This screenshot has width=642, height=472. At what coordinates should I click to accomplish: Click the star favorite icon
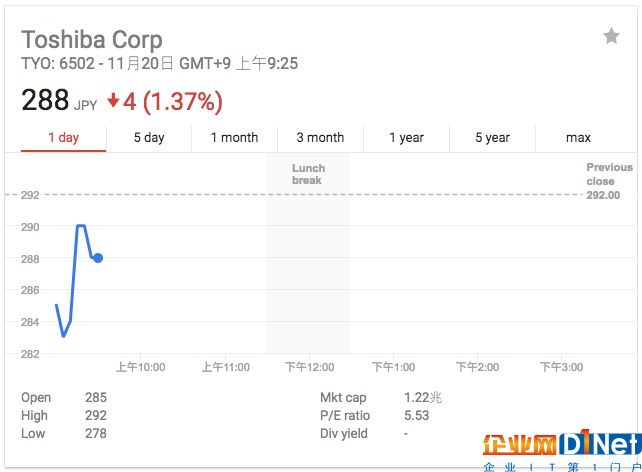click(611, 36)
